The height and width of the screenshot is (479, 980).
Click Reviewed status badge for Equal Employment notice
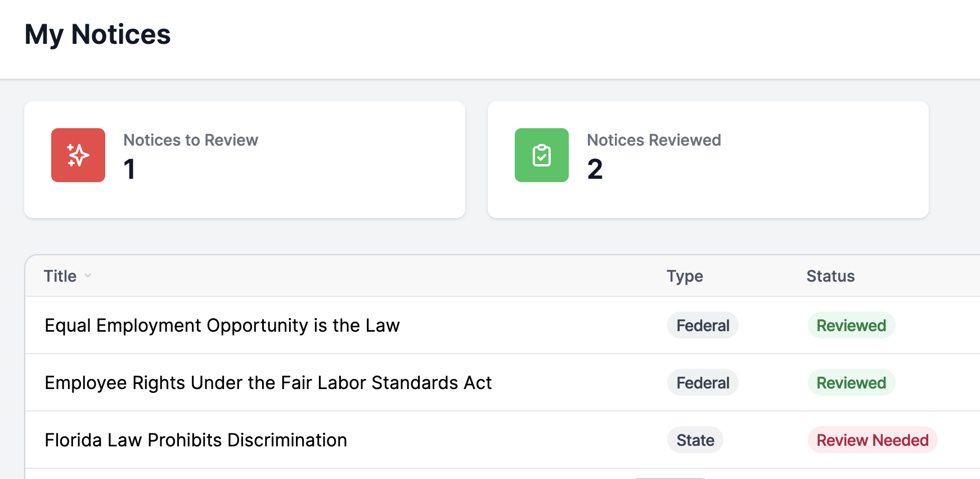pyautogui.click(x=851, y=326)
